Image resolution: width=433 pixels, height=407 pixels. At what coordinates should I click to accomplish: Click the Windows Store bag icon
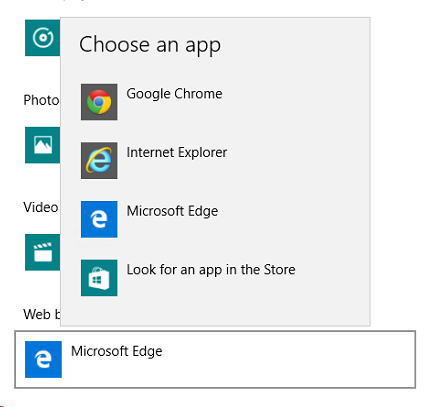point(99,278)
